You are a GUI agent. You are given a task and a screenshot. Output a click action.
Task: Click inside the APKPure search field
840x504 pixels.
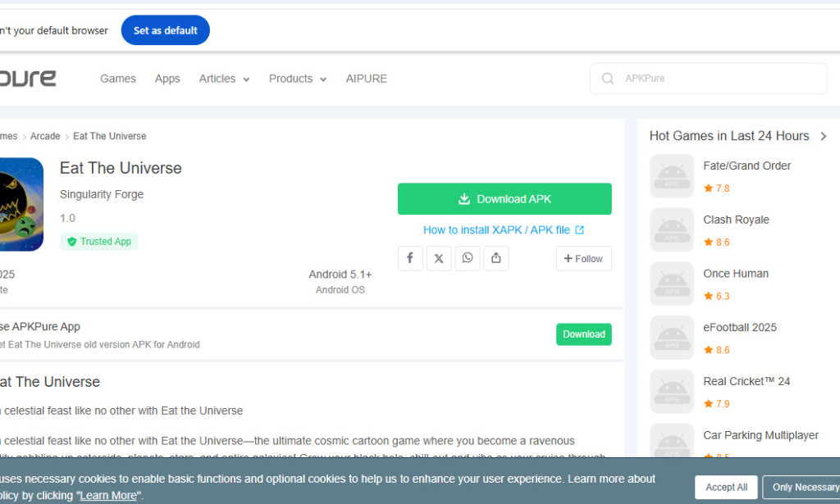tap(705, 78)
